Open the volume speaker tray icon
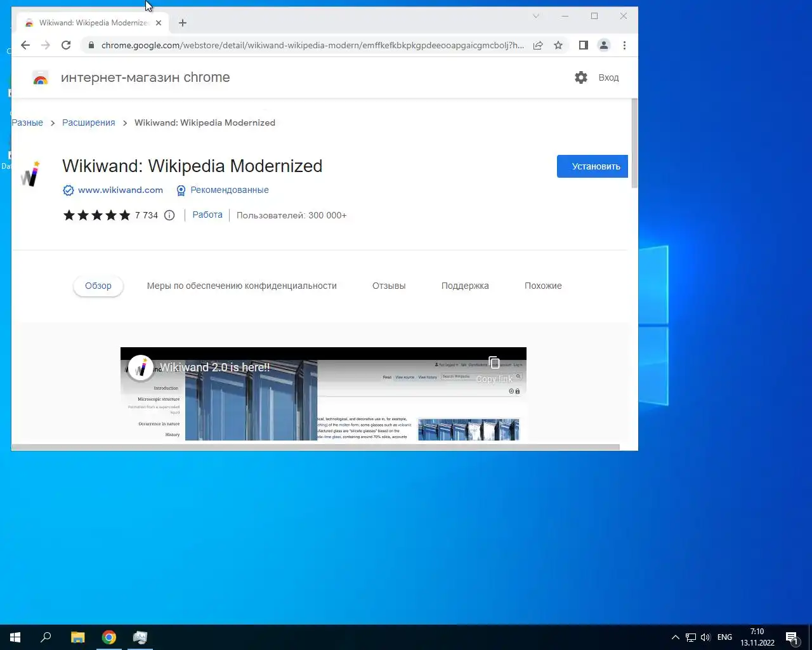This screenshot has width=812, height=650. (x=705, y=637)
